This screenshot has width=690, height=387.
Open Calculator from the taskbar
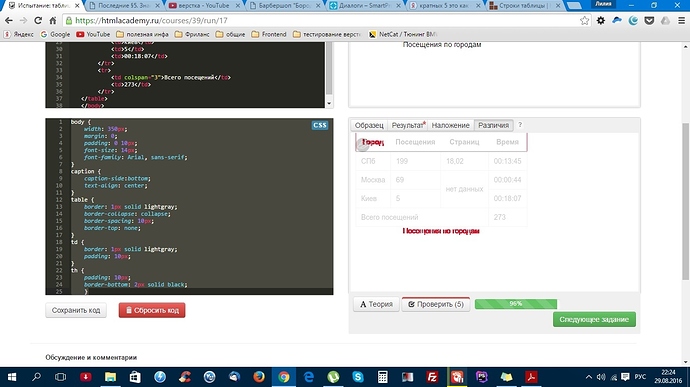[383, 377]
